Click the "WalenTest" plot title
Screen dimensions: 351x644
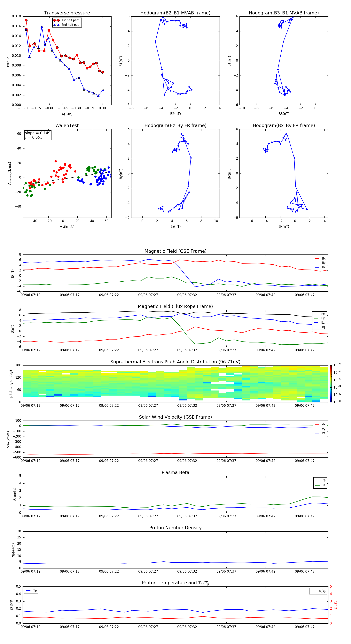[67, 125]
